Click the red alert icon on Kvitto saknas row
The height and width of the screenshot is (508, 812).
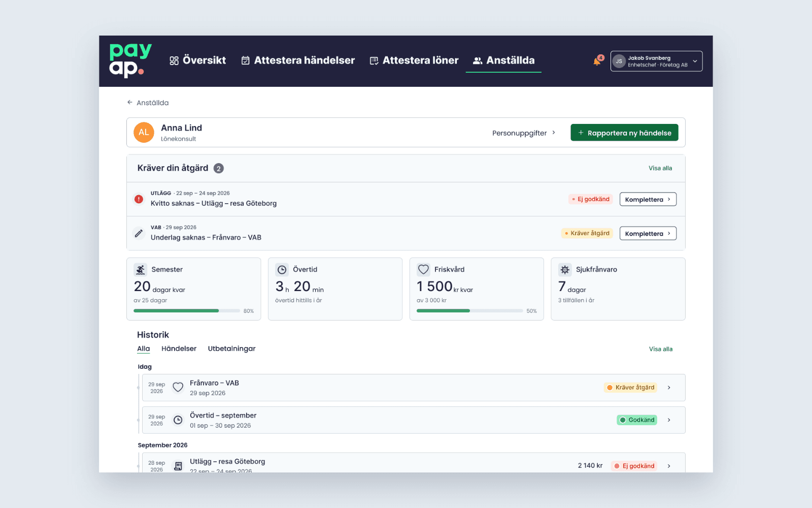click(139, 199)
